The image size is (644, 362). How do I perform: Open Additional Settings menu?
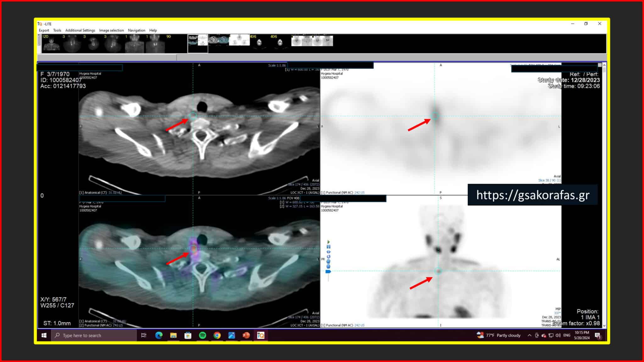pos(80,30)
